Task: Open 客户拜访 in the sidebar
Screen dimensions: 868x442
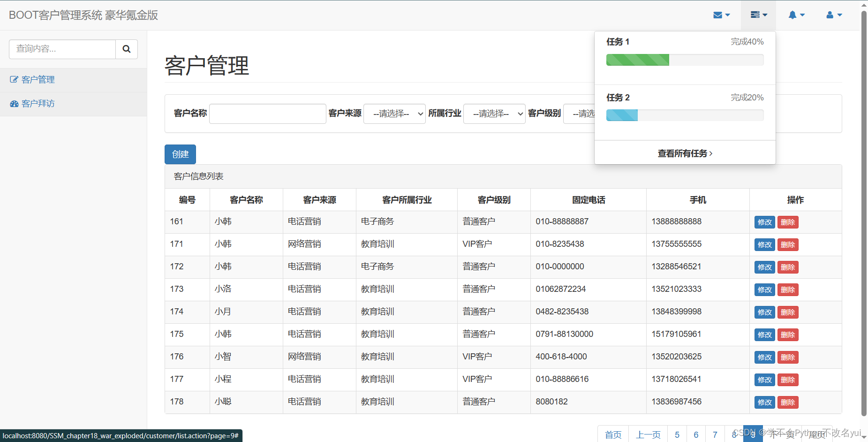Action: [x=73, y=104]
